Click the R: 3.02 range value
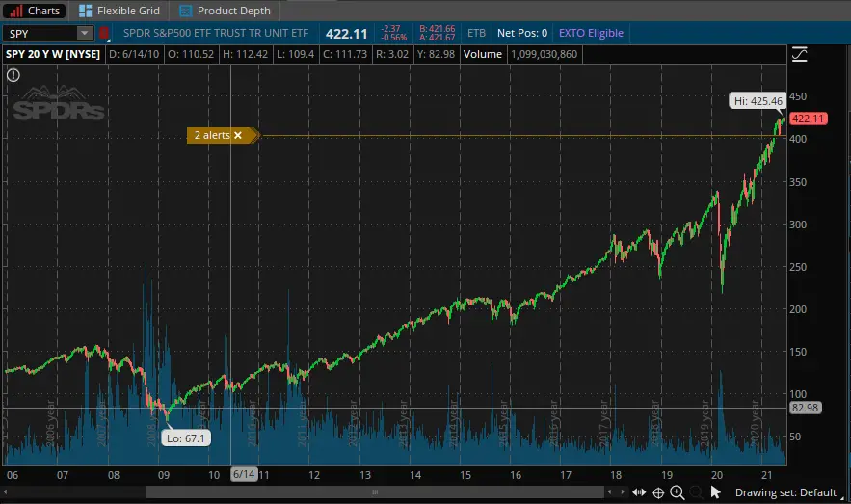 coord(392,54)
